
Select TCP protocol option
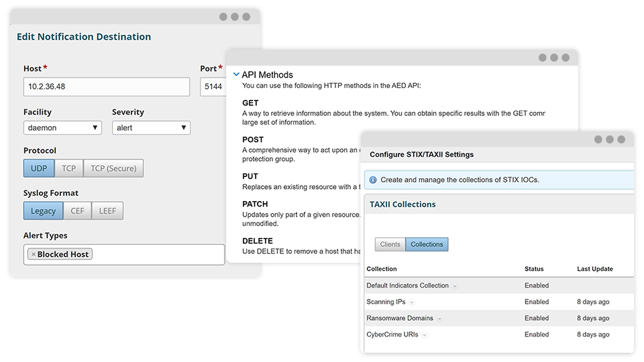[69, 168]
